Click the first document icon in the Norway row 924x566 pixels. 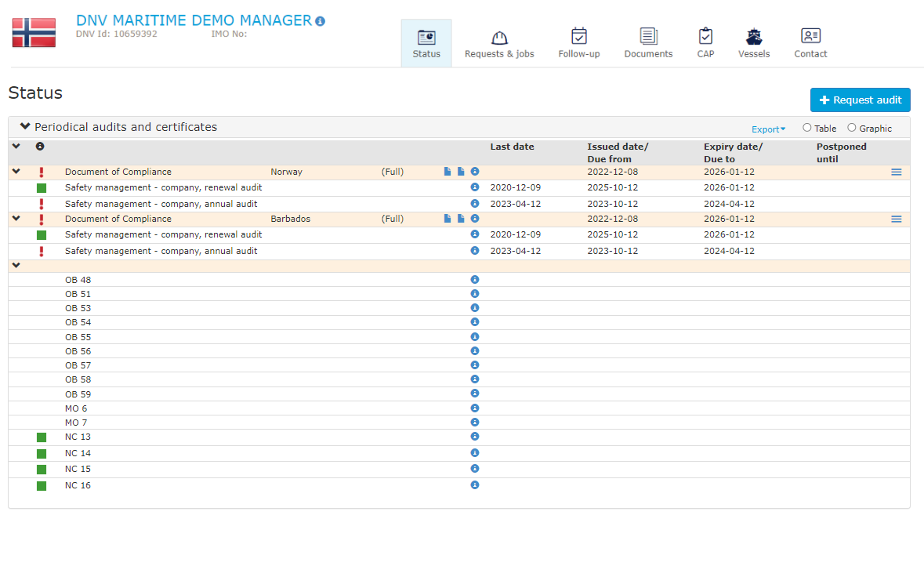(448, 172)
